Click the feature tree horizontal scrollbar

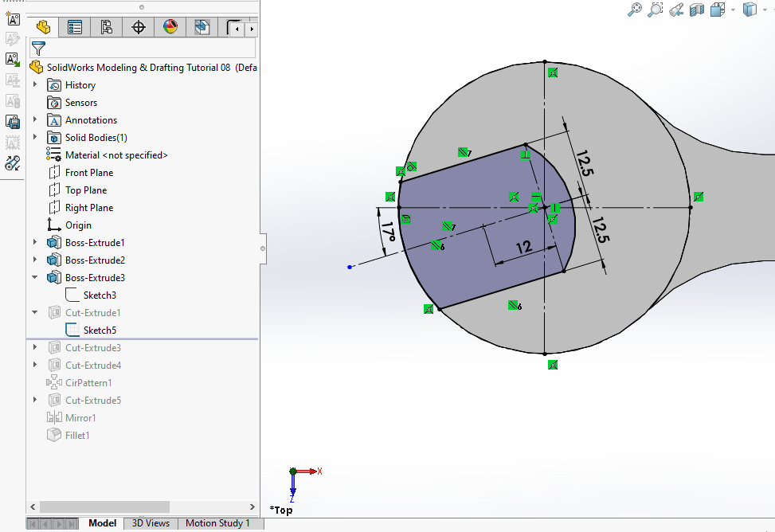(104, 507)
